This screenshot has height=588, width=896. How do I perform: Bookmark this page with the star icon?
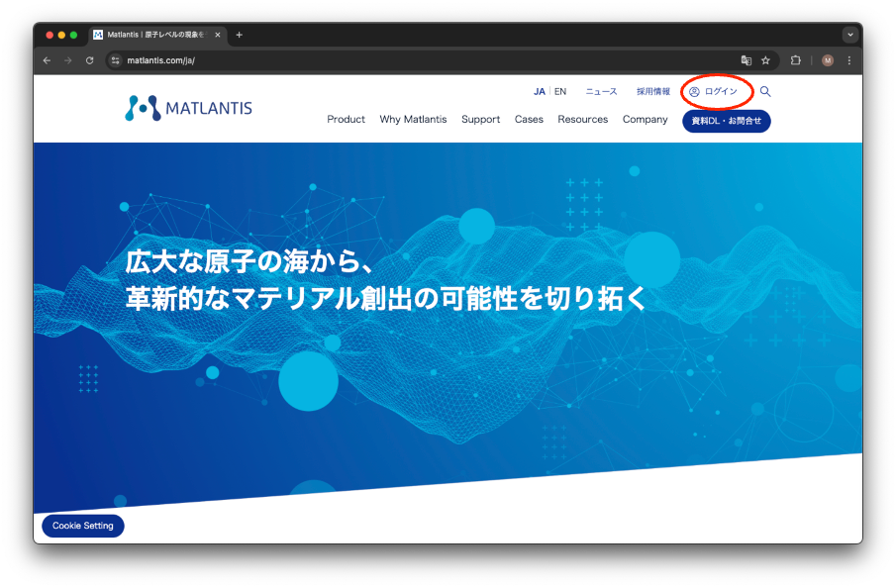point(765,60)
